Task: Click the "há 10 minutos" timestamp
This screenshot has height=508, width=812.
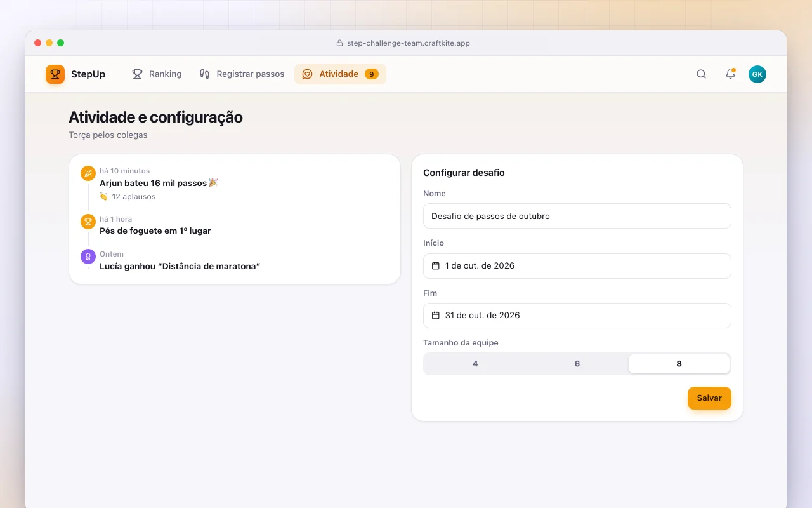Action: pyautogui.click(x=125, y=171)
